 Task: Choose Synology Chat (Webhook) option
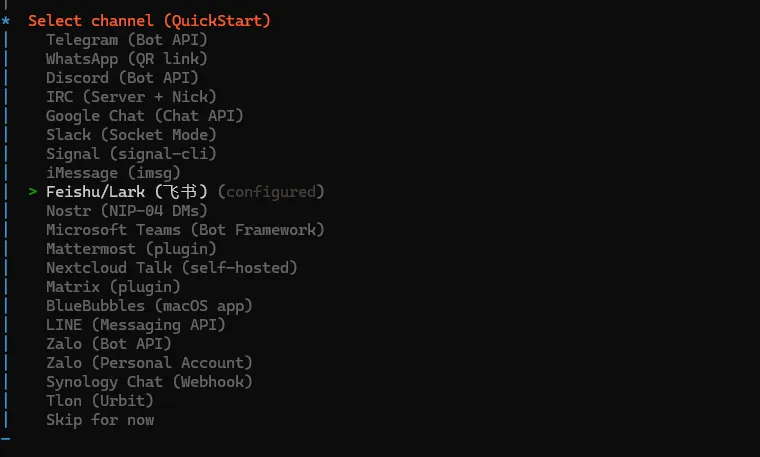[149, 382]
